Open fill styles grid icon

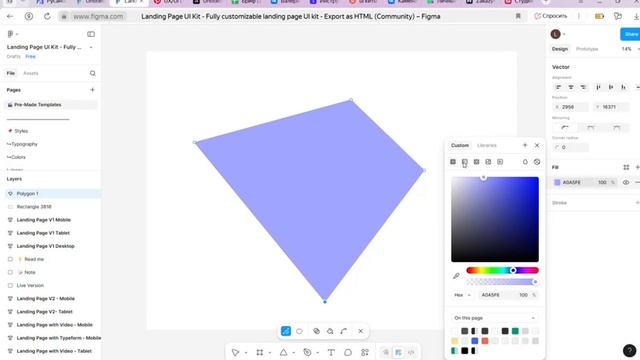click(626, 167)
